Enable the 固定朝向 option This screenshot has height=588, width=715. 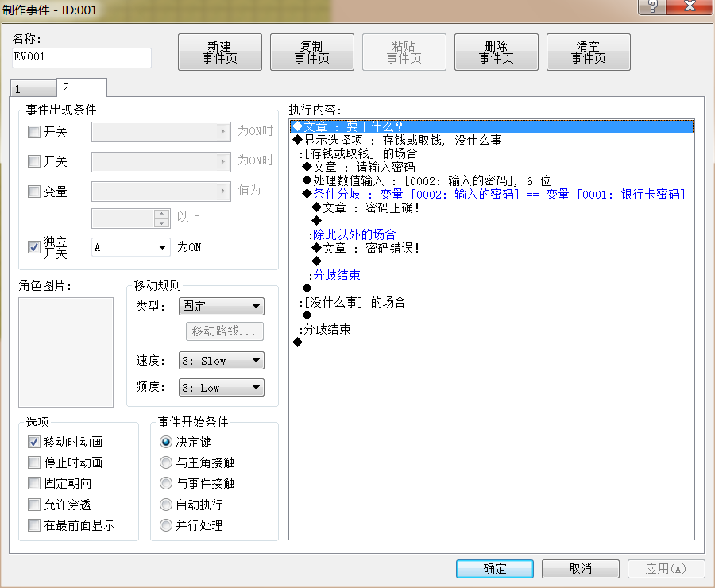tap(34, 482)
